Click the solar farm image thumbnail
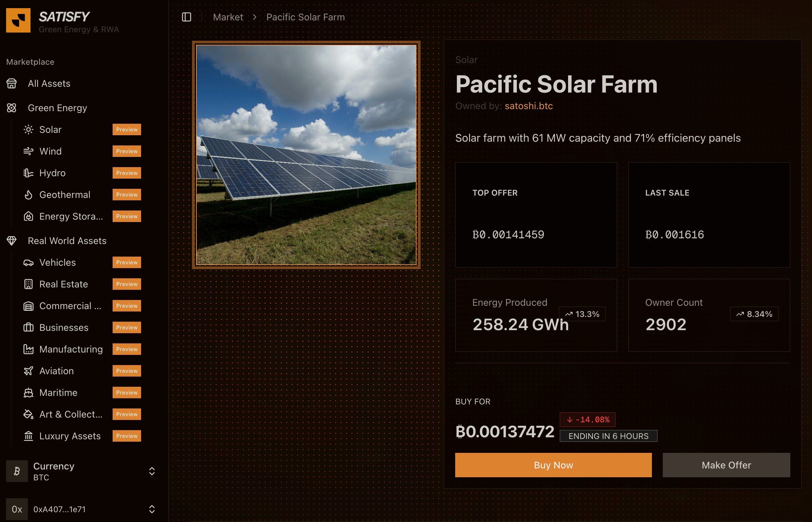 click(x=306, y=155)
